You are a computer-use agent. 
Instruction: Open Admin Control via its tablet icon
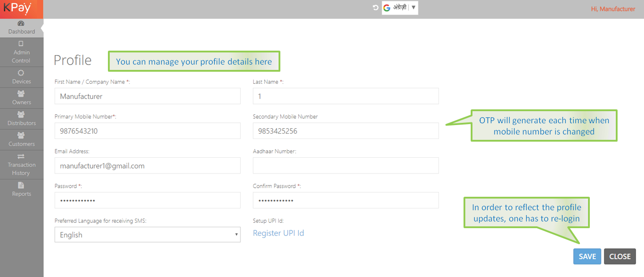tap(21, 44)
